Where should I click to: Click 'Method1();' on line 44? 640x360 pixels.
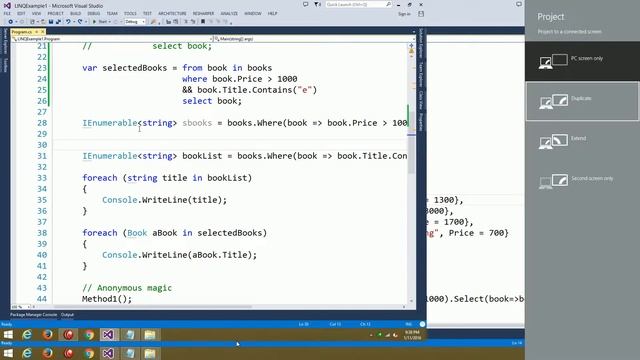click(x=107, y=299)
